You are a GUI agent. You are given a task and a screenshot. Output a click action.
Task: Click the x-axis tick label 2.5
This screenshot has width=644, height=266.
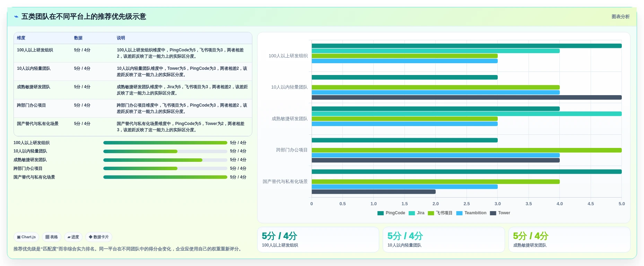pyautogui.click(x=467, y=204)
